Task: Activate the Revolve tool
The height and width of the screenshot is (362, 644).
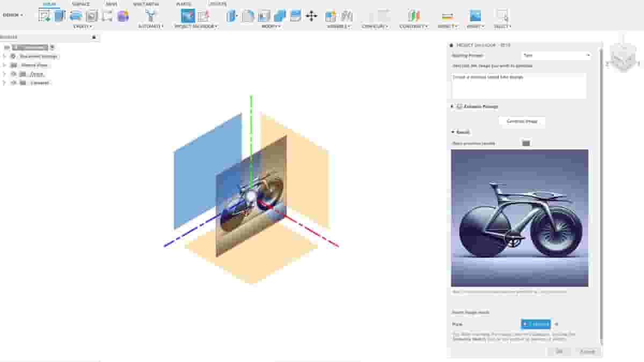Action: click(75, 15)
